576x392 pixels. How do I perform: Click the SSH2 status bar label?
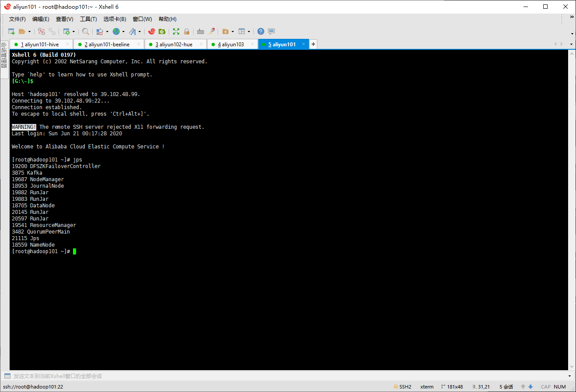tap(405, 386)
